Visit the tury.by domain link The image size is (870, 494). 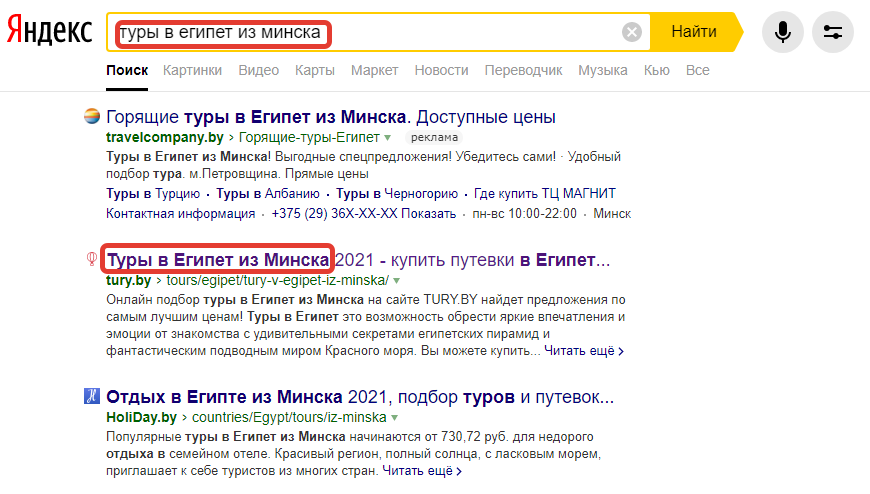(128, 280)
